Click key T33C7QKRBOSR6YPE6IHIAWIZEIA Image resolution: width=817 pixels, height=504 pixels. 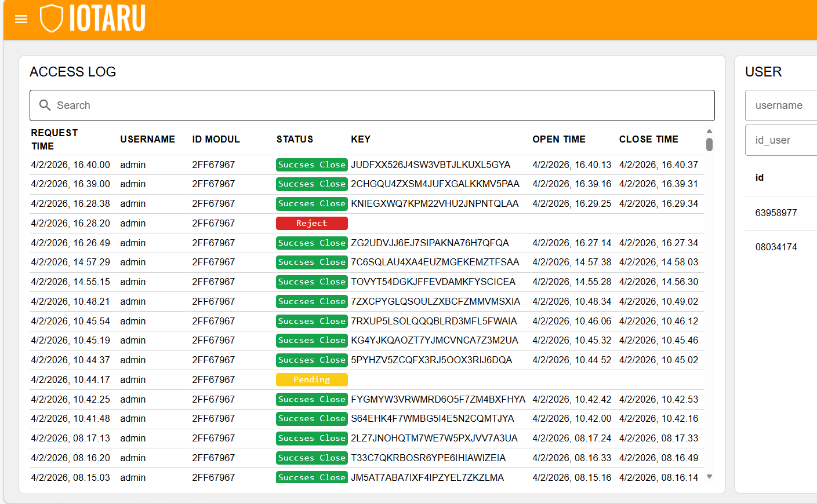click(429, 458)
